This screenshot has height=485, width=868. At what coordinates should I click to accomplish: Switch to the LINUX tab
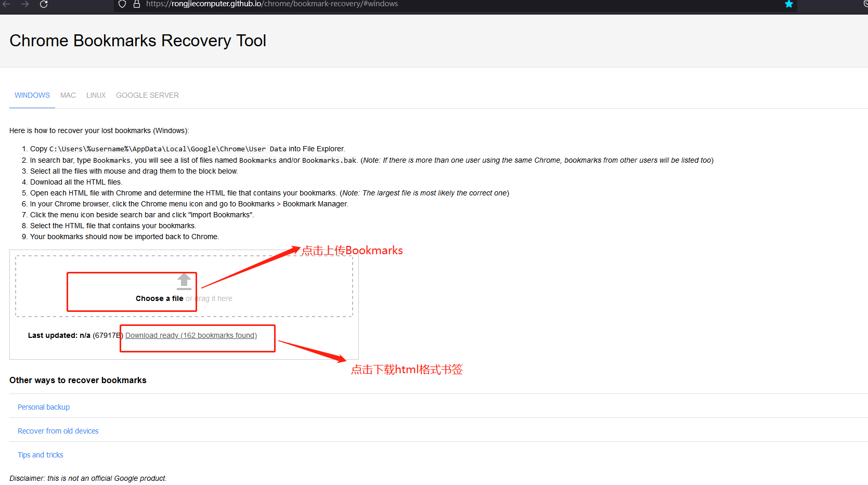96,95
